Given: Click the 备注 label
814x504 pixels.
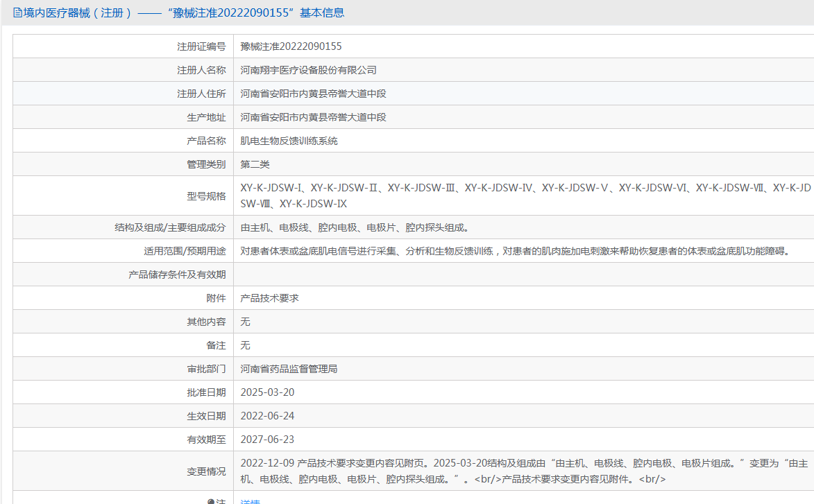Looking at the screenshot, I should 216,345.
